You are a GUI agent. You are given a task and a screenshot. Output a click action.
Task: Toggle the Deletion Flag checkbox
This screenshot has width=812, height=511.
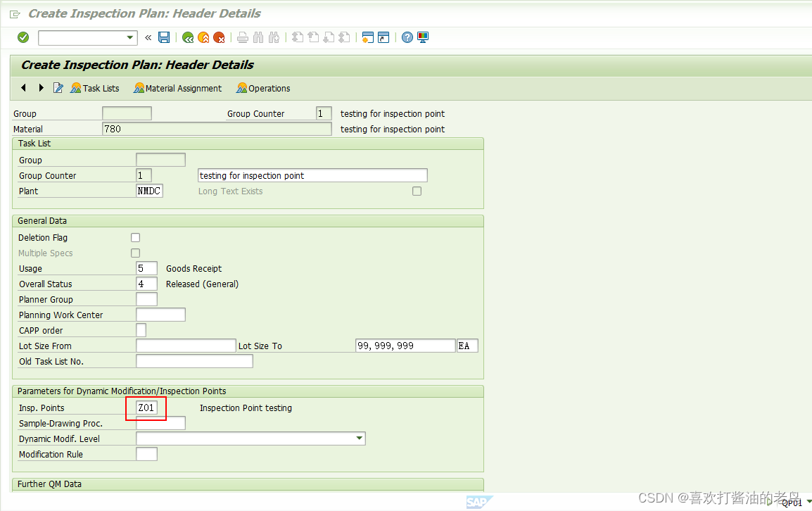pos(135,237)
